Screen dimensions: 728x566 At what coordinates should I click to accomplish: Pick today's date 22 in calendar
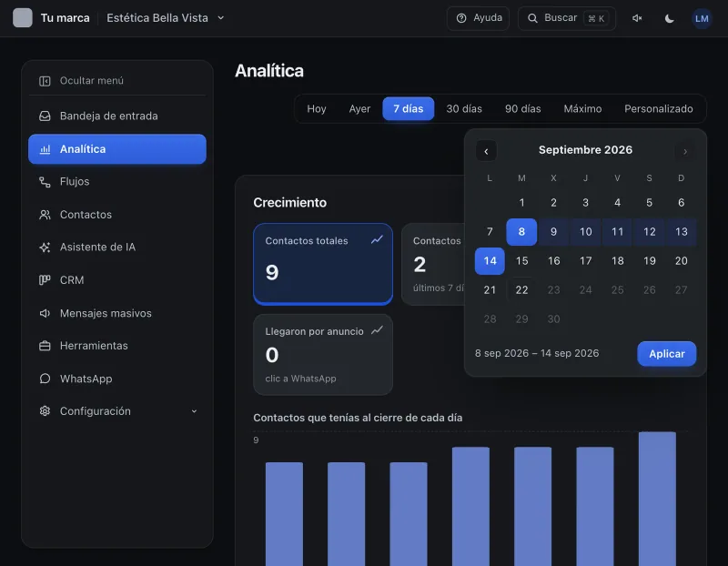coord(521,290)
